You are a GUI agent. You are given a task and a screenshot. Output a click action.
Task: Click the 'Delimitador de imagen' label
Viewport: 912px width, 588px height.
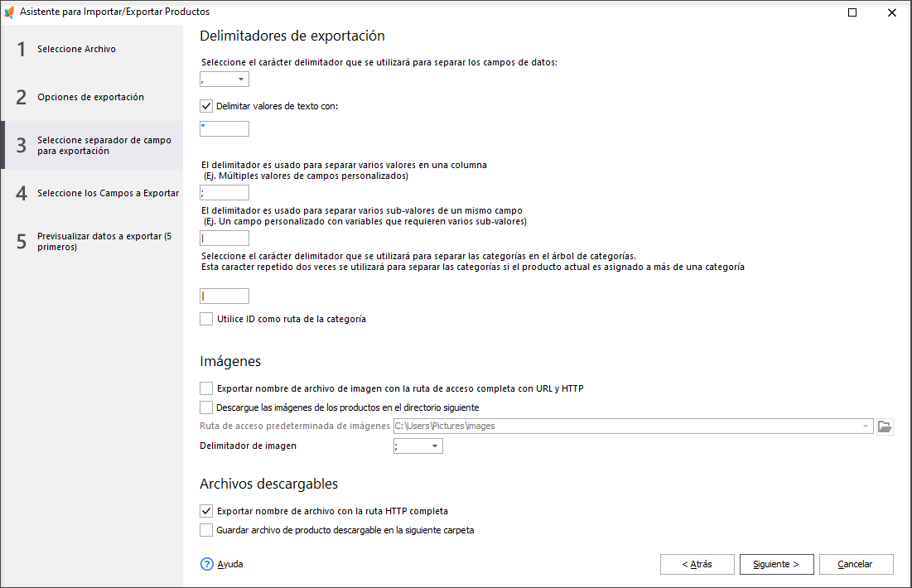click(248, 446)
